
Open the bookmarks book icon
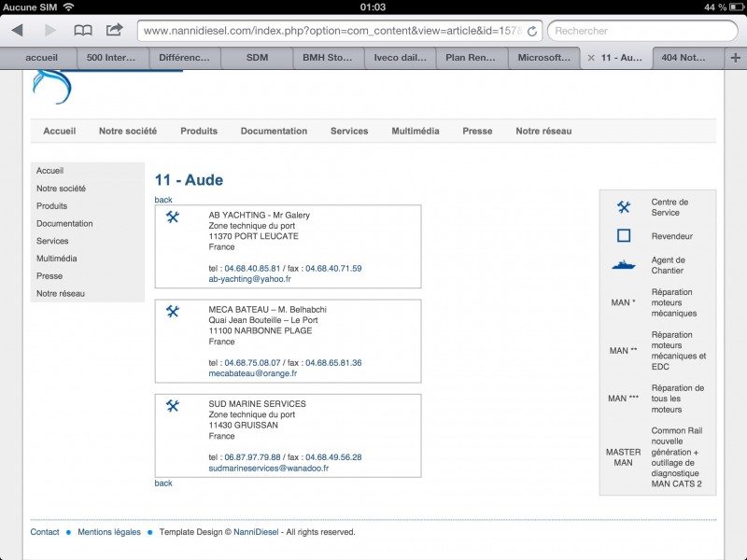pos(83,31)
